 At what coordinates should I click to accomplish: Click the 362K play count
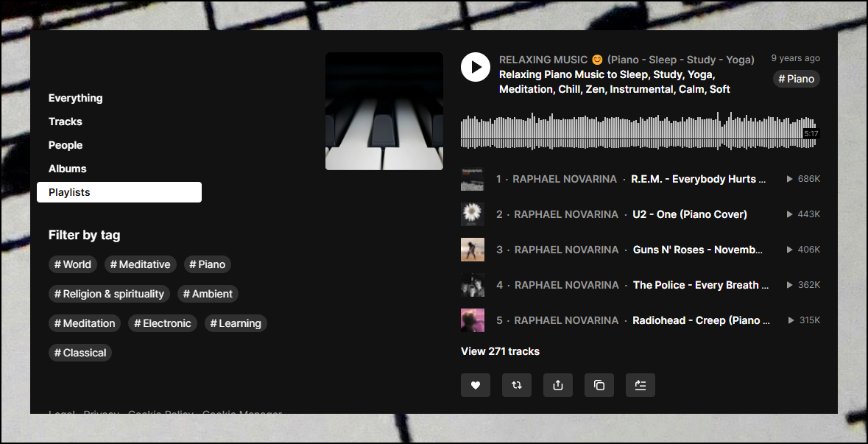803,285
